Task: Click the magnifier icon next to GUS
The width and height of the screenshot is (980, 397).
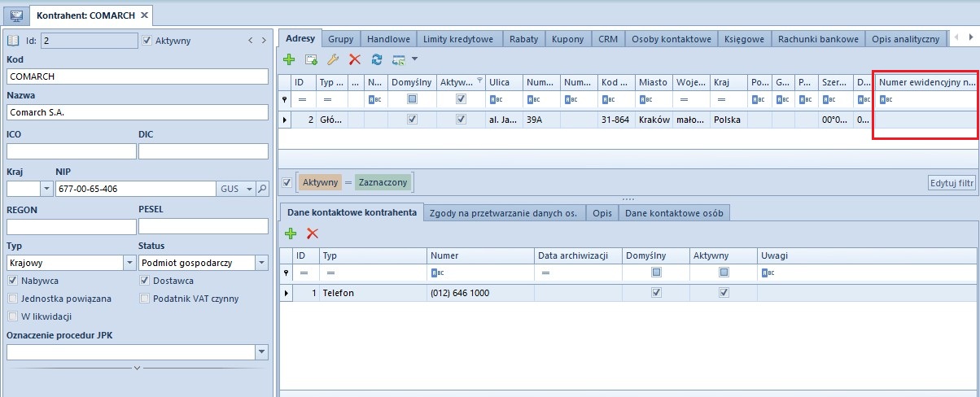Action: coord(261,189)
